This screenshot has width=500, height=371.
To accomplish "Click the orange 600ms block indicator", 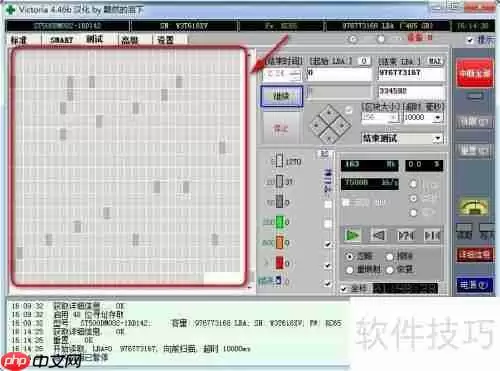I will click(280, 242).
